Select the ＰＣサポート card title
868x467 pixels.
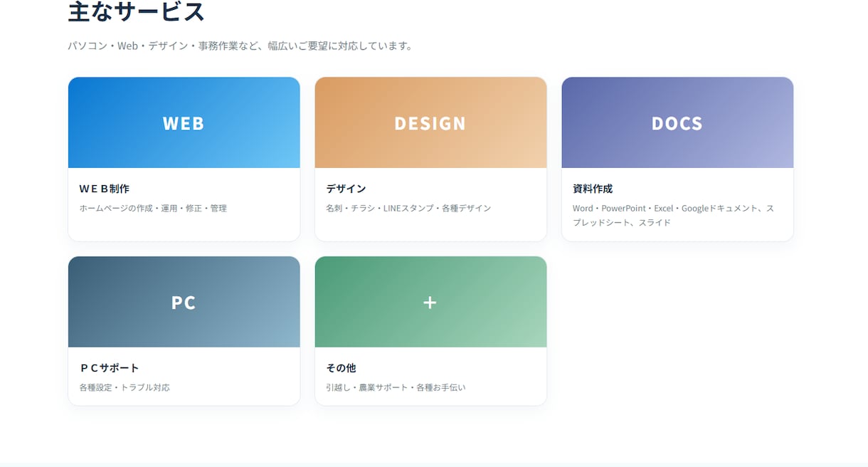(110, 368)
